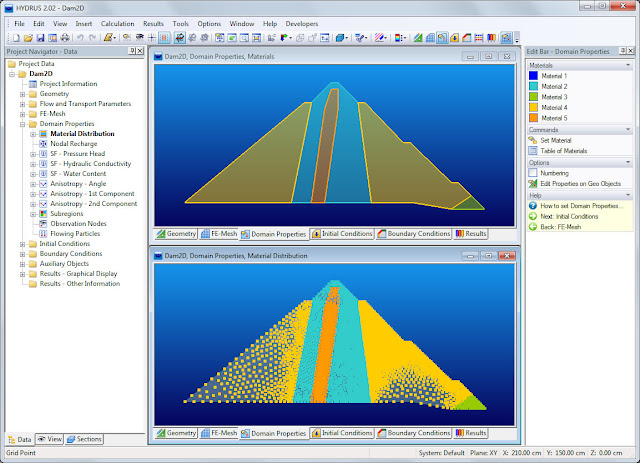This screenshot has width=640, height=463.
Task: Click the rainbow color scale toolbar icon
Action: tap(398, 38)
